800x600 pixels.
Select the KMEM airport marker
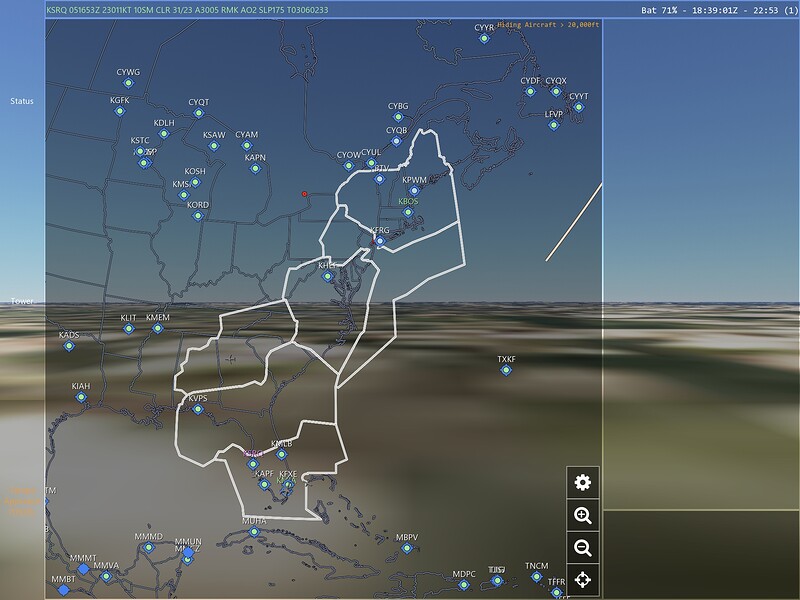click(x=158, y=329)
